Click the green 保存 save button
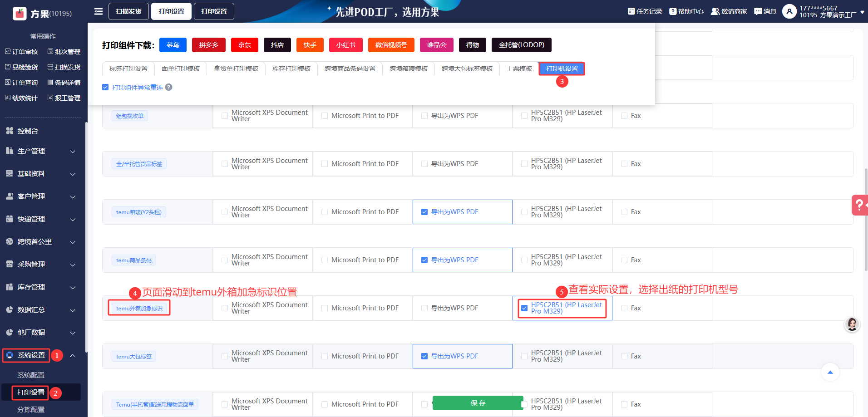 (x=478, y=403)
